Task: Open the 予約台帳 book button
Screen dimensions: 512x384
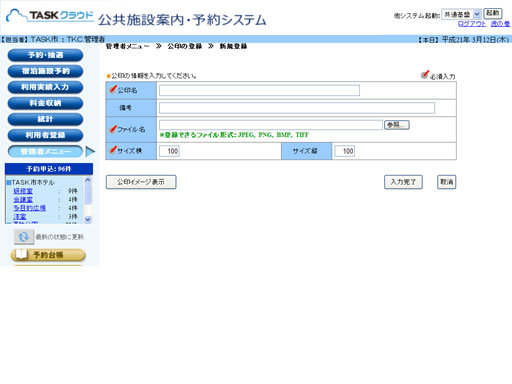Action: click(x=48, y=255)
